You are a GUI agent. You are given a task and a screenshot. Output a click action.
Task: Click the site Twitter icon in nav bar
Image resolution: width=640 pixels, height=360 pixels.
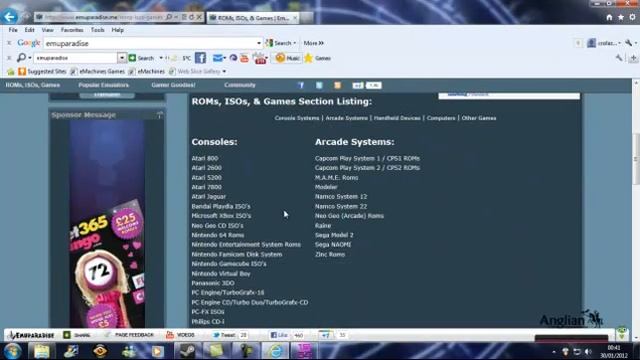[319, 85]
